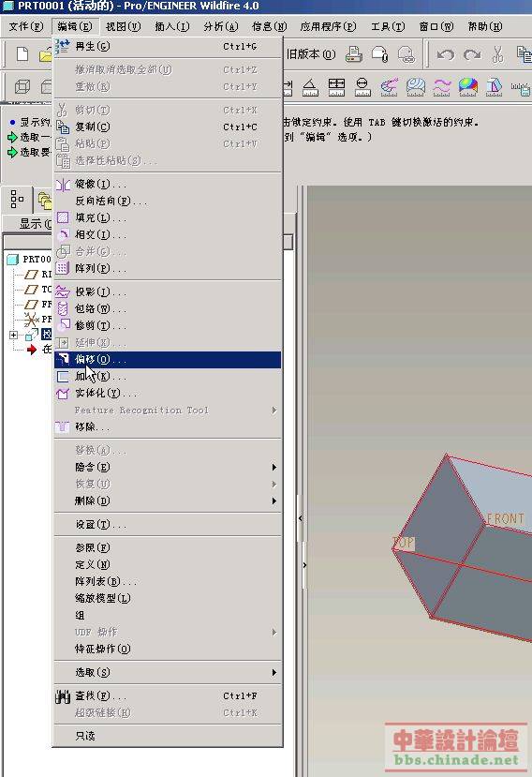Expand the feature node in model tree
Viewport: 532px width, 777px height.
[13, 335]
